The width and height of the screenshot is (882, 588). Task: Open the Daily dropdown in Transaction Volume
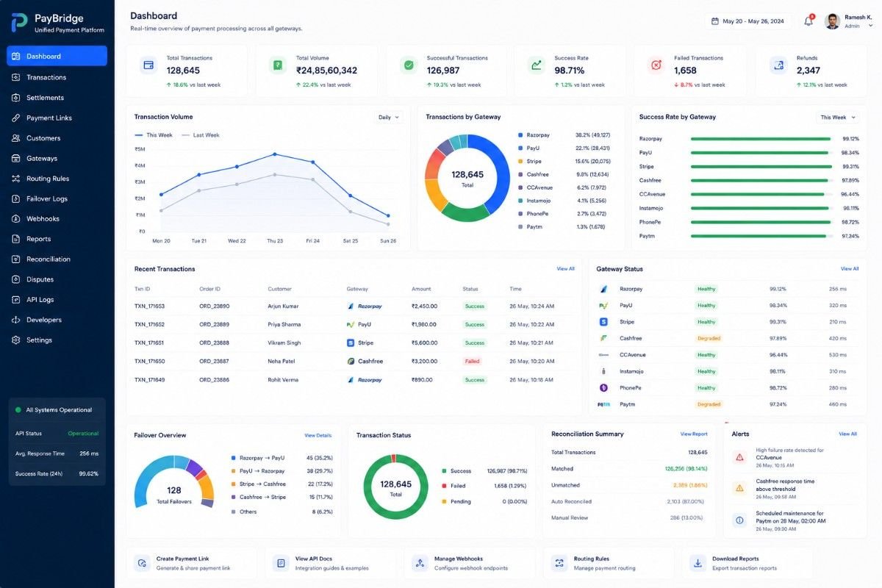pyautogui.click(x=389, y=117)
